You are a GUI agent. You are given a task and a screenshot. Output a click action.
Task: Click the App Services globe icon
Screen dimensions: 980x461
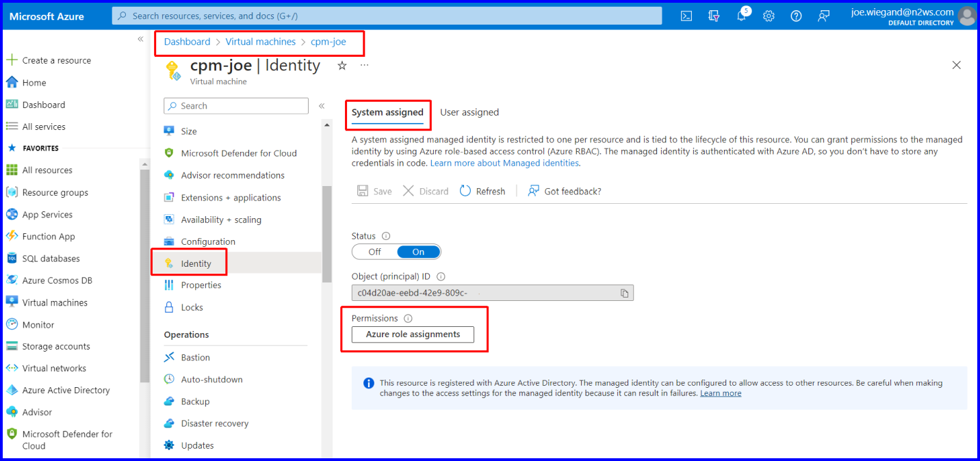12,214
